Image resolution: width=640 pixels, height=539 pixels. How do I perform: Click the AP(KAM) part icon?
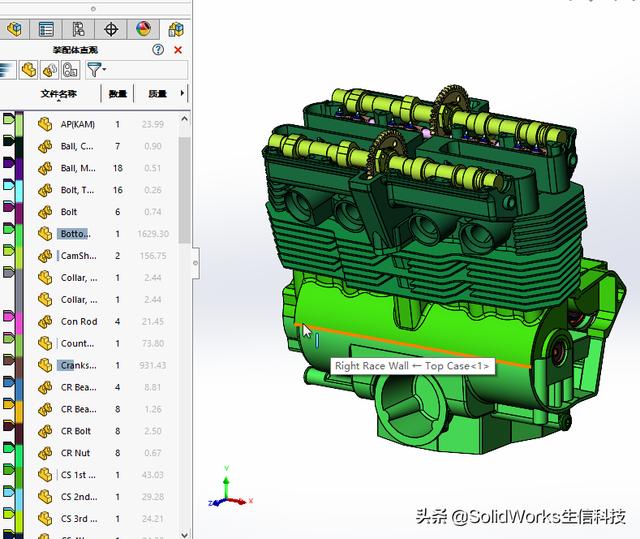coord(45,124)
